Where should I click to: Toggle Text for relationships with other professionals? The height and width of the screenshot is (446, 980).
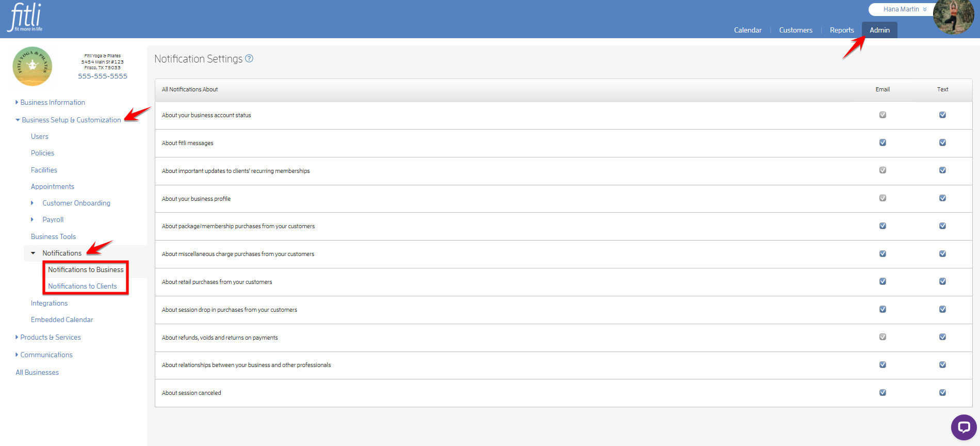point(942,364)
